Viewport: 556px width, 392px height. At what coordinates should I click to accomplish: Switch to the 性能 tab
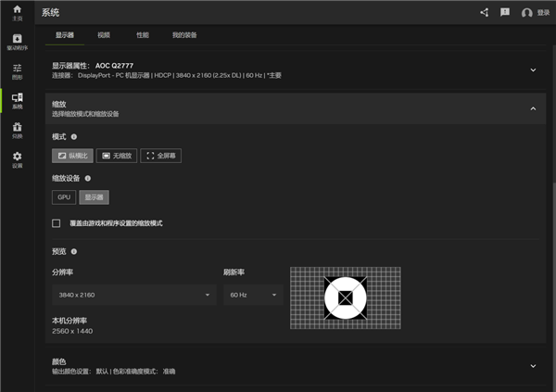142,35
